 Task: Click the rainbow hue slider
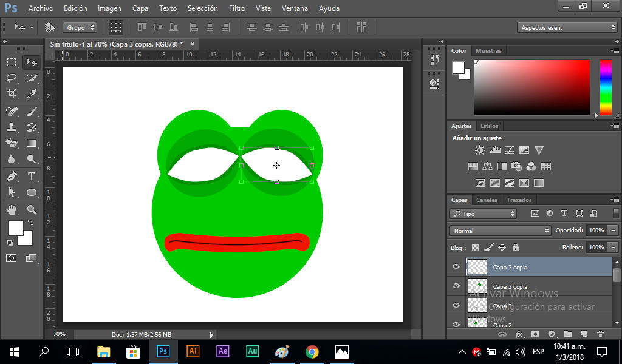[606, 87]
